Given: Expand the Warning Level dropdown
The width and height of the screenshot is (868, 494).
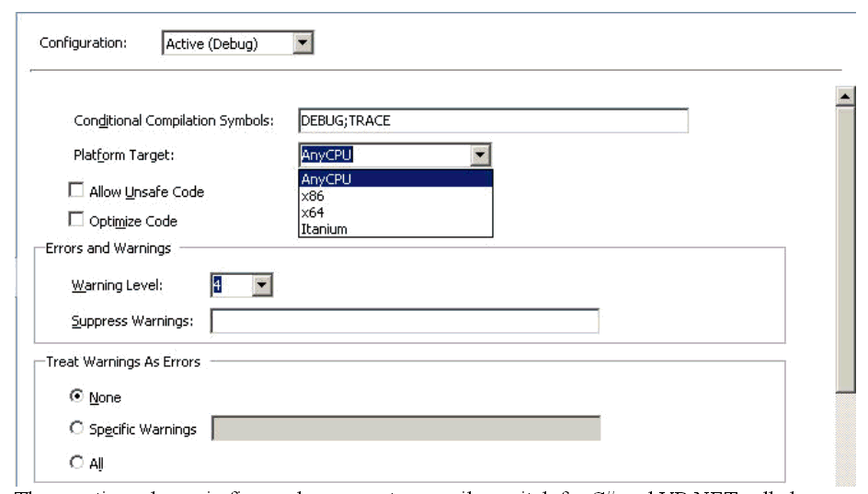Looking at the screenshot, I should point(262,286).
